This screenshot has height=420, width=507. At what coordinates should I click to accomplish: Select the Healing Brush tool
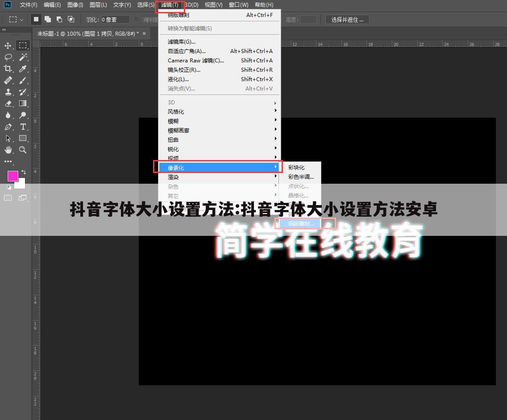pyautogui.click(x=8, y=80)
